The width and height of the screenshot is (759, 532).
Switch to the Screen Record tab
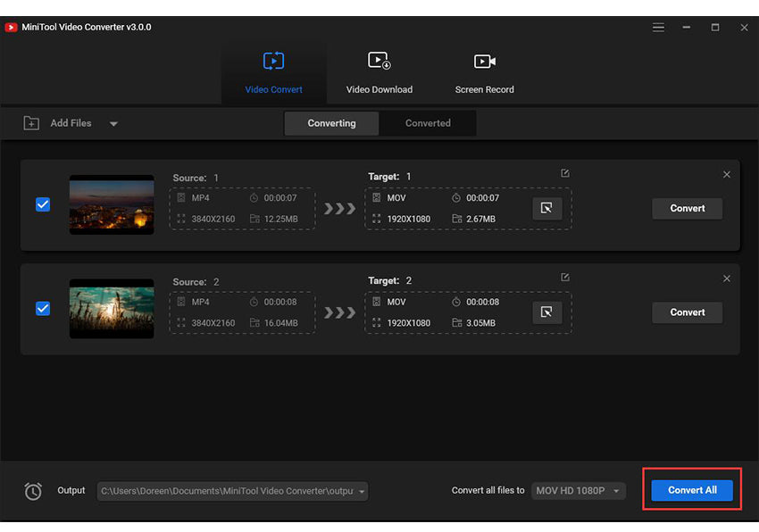pos(484,73)
